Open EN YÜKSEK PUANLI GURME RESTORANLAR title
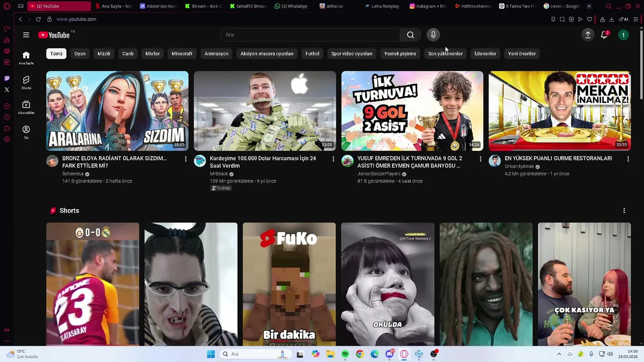Image resolution: width=644 pixels, height=362 pixels. (x=558, y=158)
